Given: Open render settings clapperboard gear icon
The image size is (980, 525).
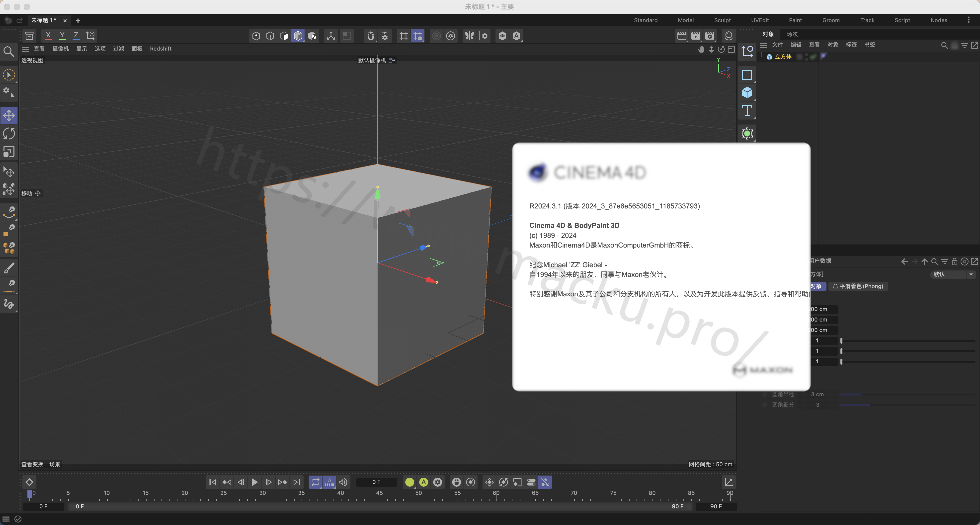Looking at the screenshot, I should 710,36.
